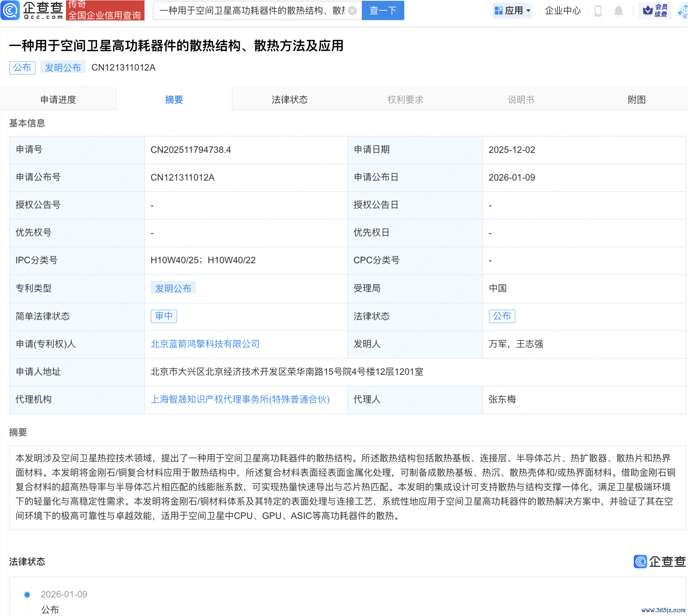Open applicant 北京蓝箭鸿擎科技有限公司 link
The height and width of the screenshot is (616, 688).
[205, 344]
